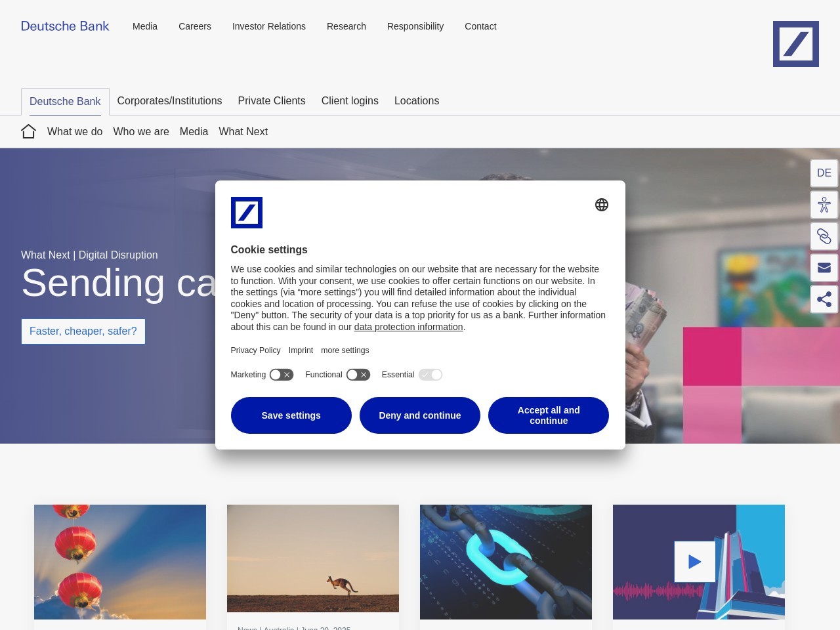The height and width of the screenshot is (630, 840).
Task: Open the Client logins section
Action: pos(350,100)
